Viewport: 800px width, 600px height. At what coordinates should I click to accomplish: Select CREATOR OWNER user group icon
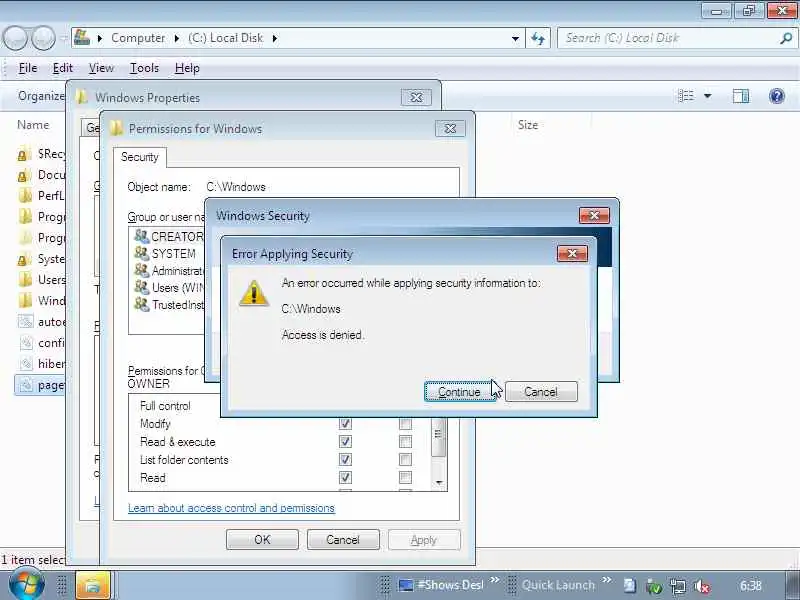(x=141, y=236)
